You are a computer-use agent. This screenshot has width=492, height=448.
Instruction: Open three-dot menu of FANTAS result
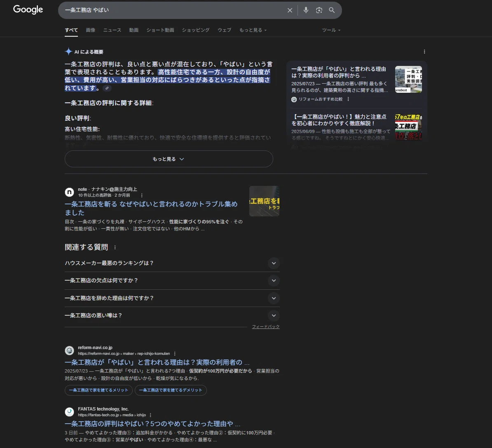(x=151, y=415)
